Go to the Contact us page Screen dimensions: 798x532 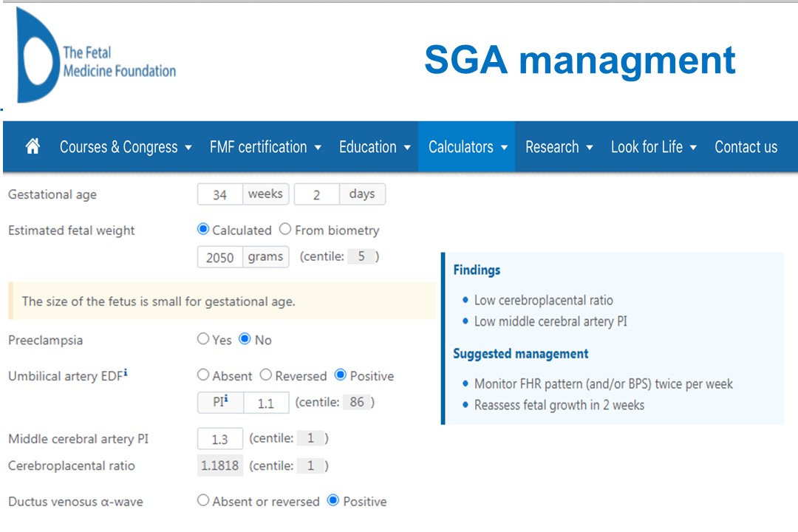746,147
